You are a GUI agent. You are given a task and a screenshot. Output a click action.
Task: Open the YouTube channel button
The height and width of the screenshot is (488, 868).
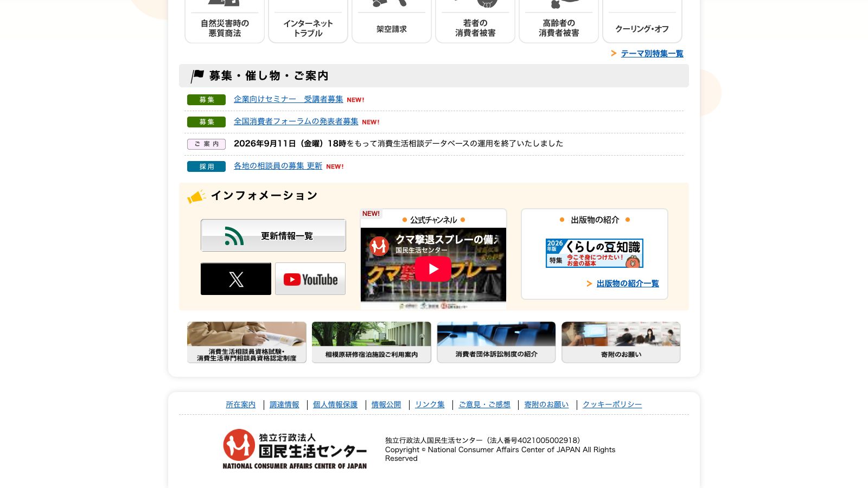tap(310, 279)
